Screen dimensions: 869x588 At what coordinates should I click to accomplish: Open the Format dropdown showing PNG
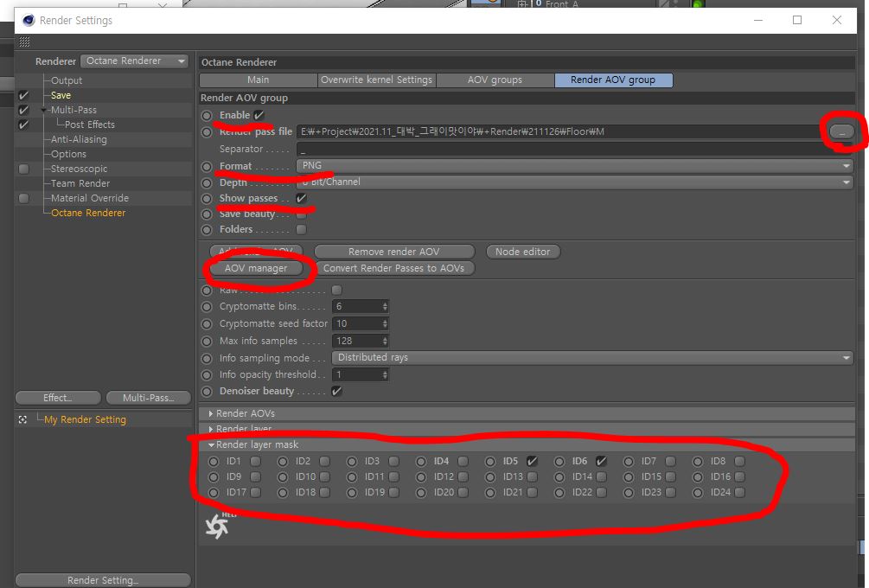[575, 166]
